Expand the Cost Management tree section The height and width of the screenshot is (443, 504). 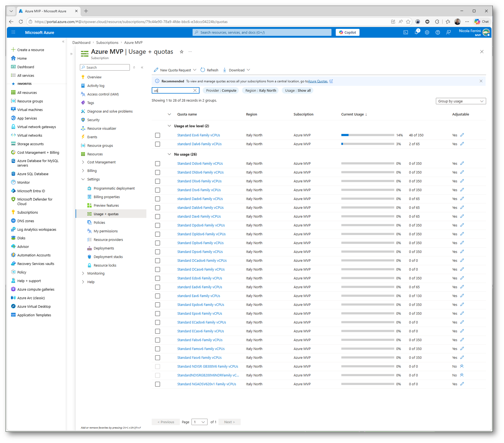pyautogui.click(x=83, y=162)
